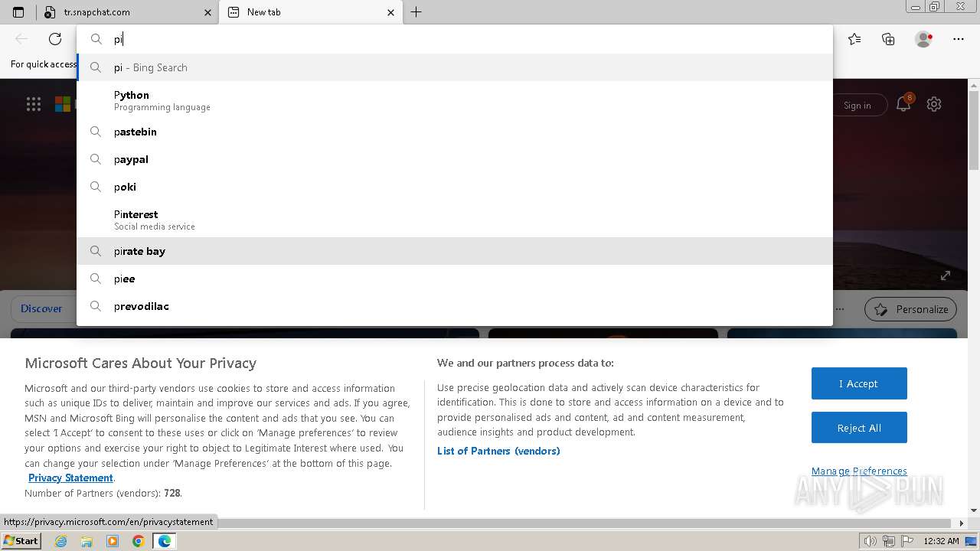The height and width of the screenshot is (551, 980).
Task: Select the prevodilac suggestion
Action: pos(455,306)
